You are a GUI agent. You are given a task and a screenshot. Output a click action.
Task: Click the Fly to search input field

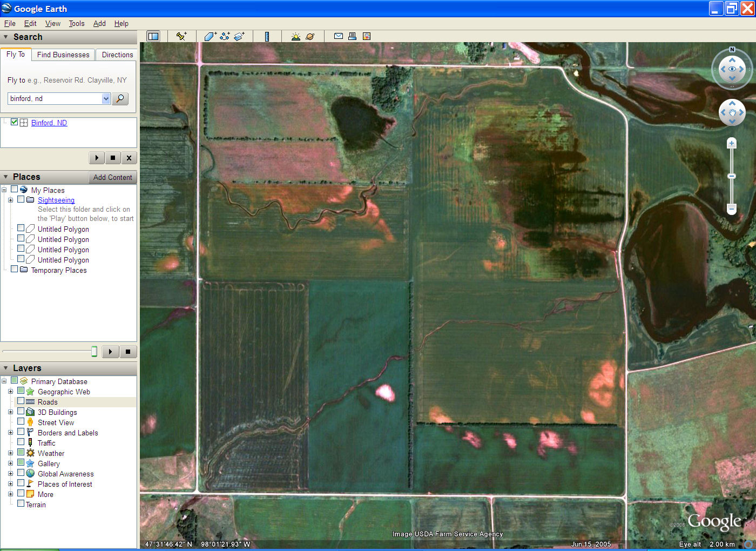pyautogui.click(x=55, y=98)
